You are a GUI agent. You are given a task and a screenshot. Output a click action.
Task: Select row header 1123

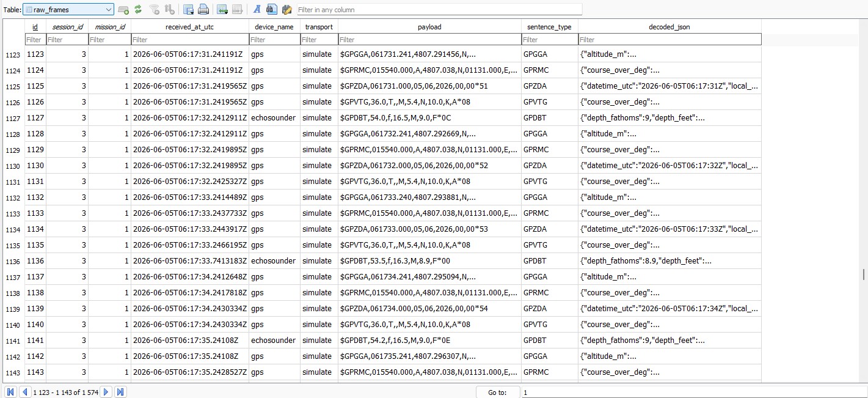(x=12, y=54)
